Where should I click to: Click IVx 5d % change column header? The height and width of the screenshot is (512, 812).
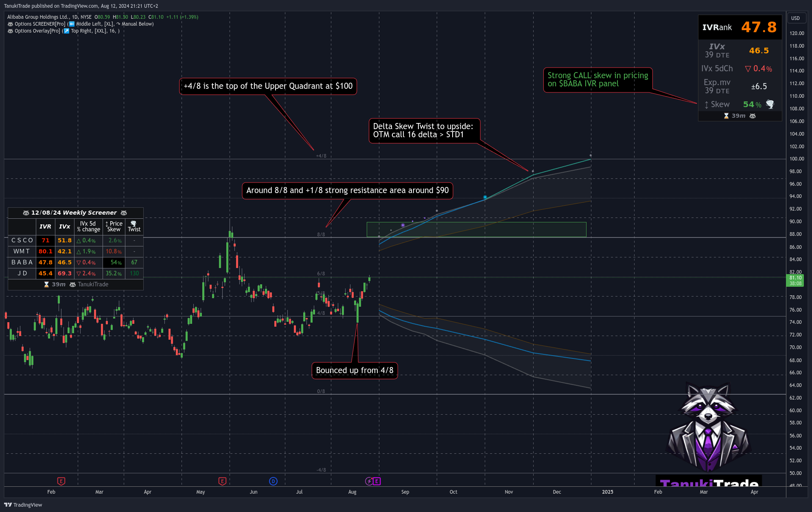[88, 226]
